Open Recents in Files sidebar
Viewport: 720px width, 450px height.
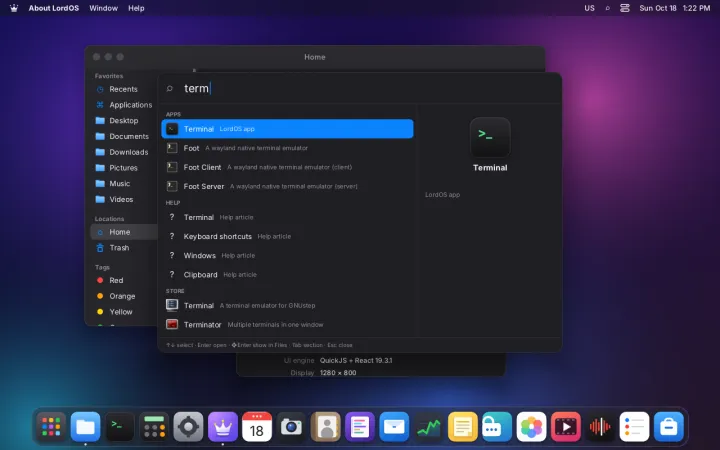tap(124, 89)
